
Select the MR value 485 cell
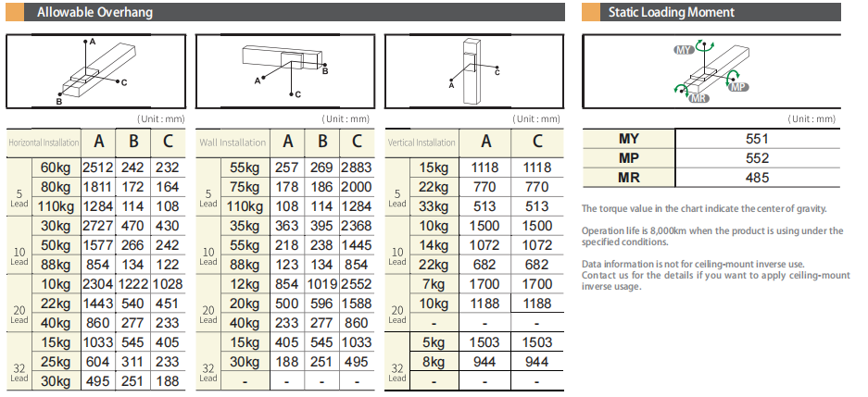757,177
